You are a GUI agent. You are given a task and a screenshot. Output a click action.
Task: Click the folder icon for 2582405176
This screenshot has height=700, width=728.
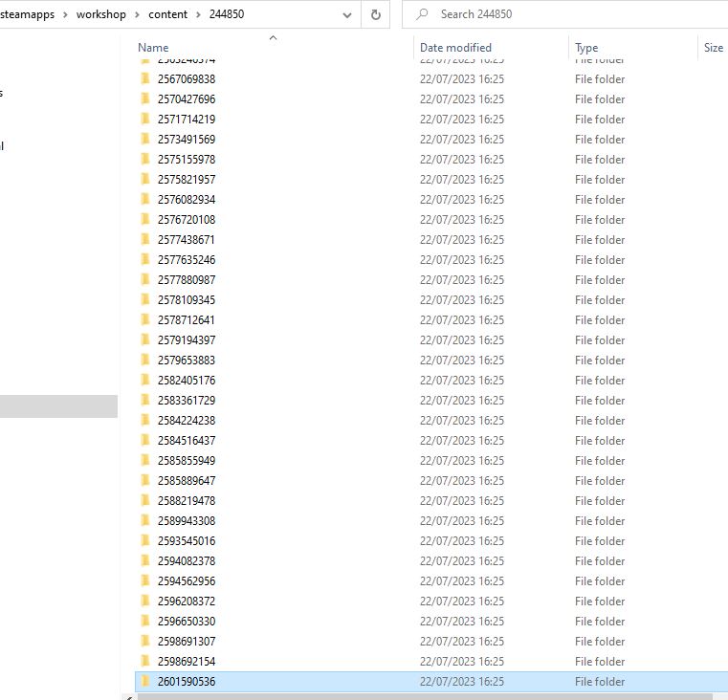coord(145,380)
